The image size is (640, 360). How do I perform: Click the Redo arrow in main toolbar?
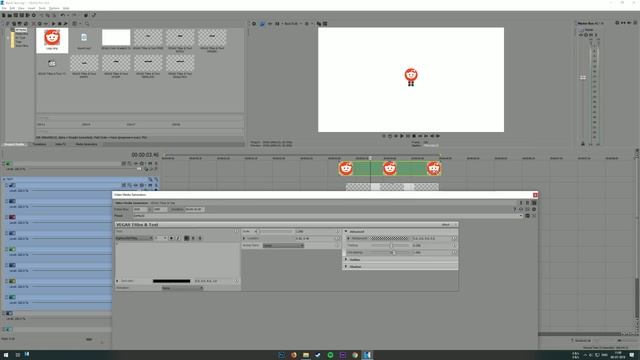pyautogui.click(x=74, y=15)
